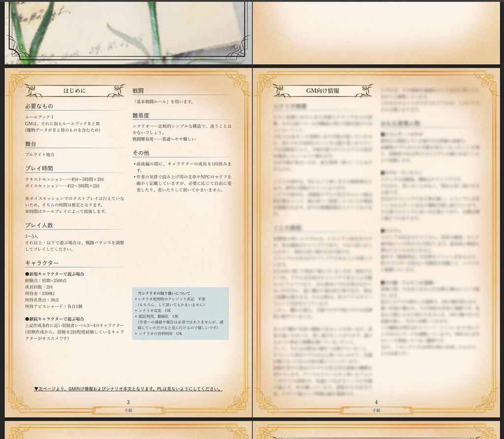Screen dimensions: 504x439
Task: Select the キャラクター heading
Action: tap(42, 263)
